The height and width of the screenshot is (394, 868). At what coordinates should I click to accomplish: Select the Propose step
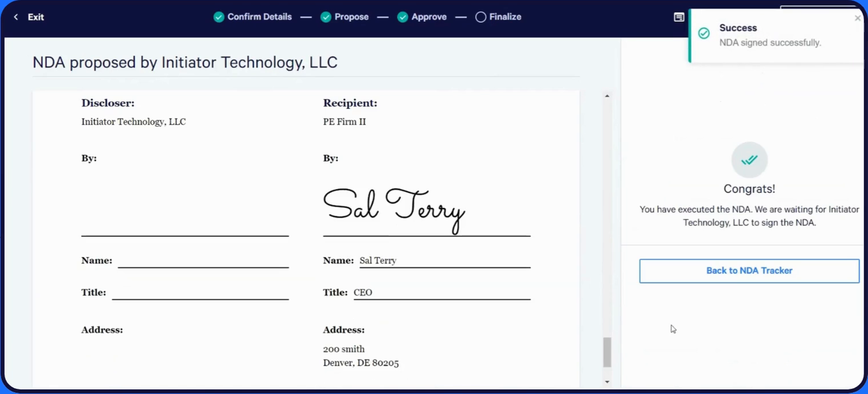344,17
